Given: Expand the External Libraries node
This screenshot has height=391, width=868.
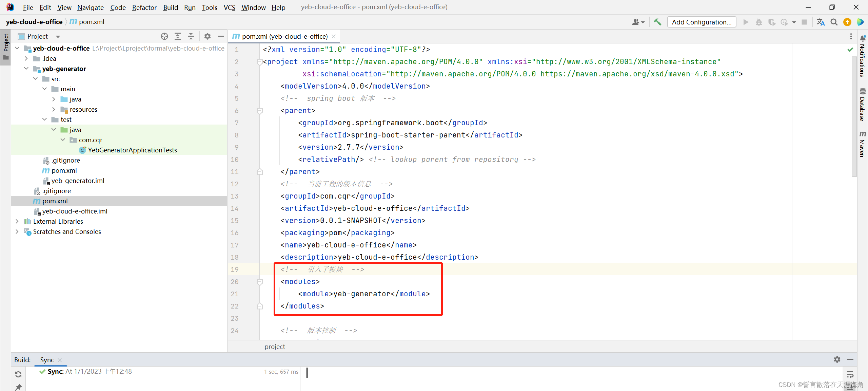Looking at the screenshot, I should click(x=17, y=221).
